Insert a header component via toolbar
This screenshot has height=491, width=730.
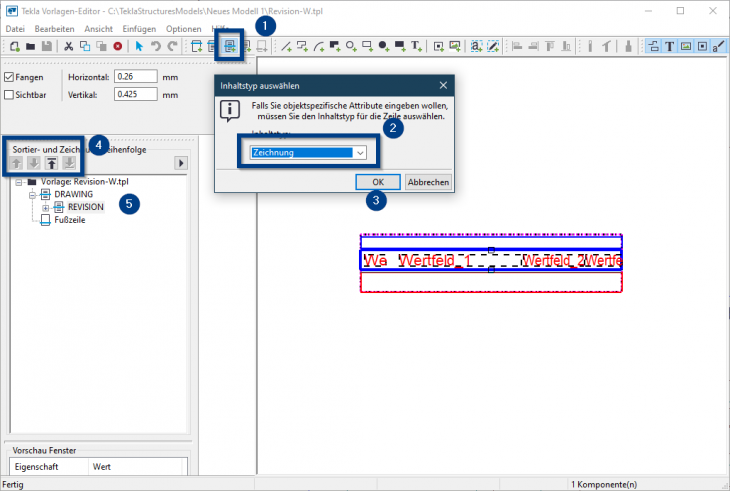[x=196, y=46]
